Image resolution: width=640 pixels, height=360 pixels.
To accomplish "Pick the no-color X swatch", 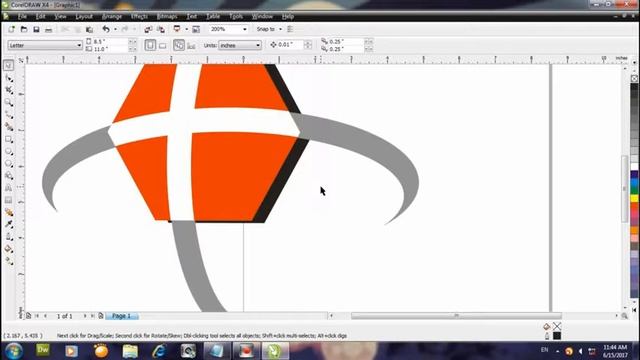I will 634,78.
